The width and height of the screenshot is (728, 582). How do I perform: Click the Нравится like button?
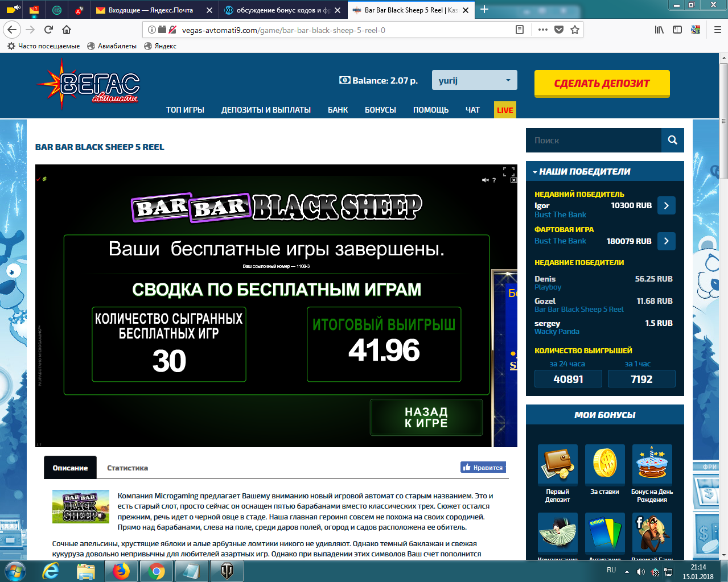[x=483, y=467]
